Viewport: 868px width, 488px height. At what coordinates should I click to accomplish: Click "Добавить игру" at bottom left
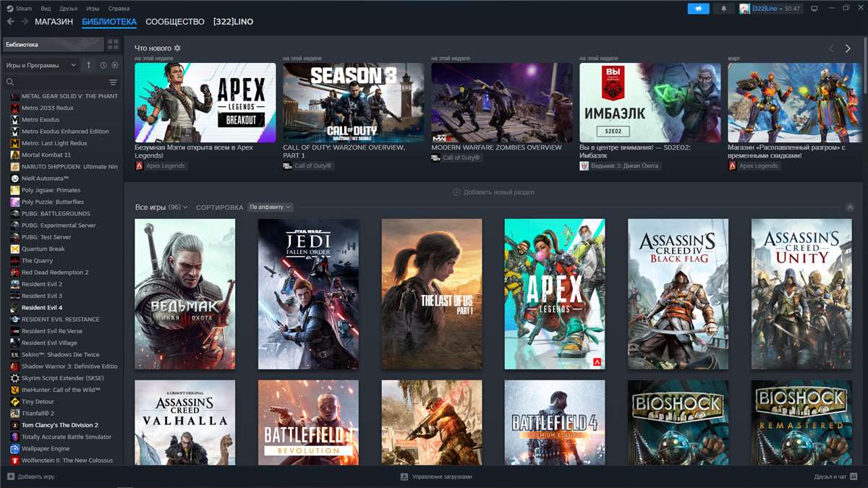pyautogui.click(x=30, y=477)
